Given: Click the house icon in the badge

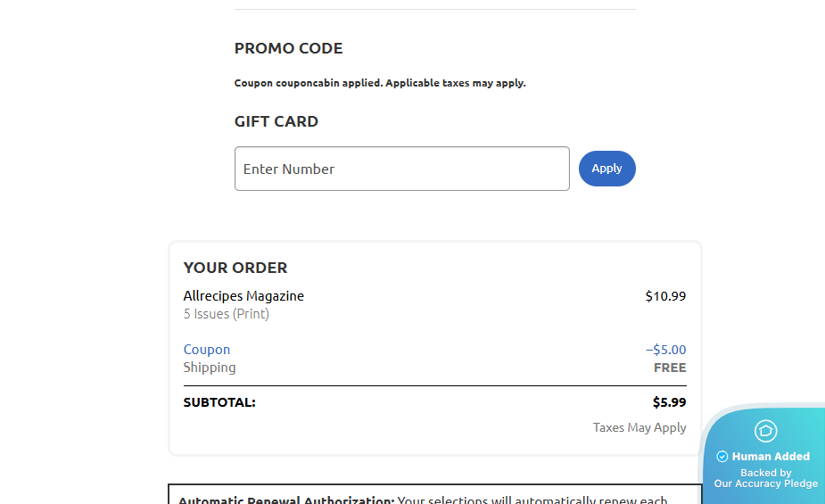Looking at the screenshot, I should [765, 431].
